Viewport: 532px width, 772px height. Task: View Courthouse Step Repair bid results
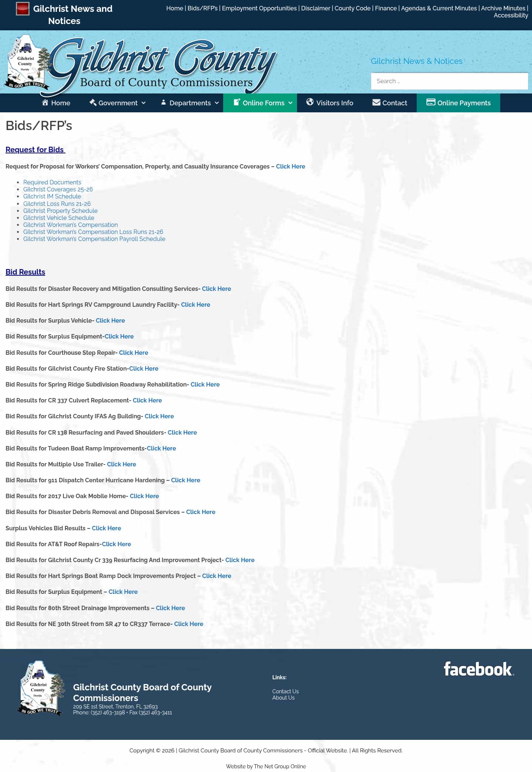coord(133,353)
